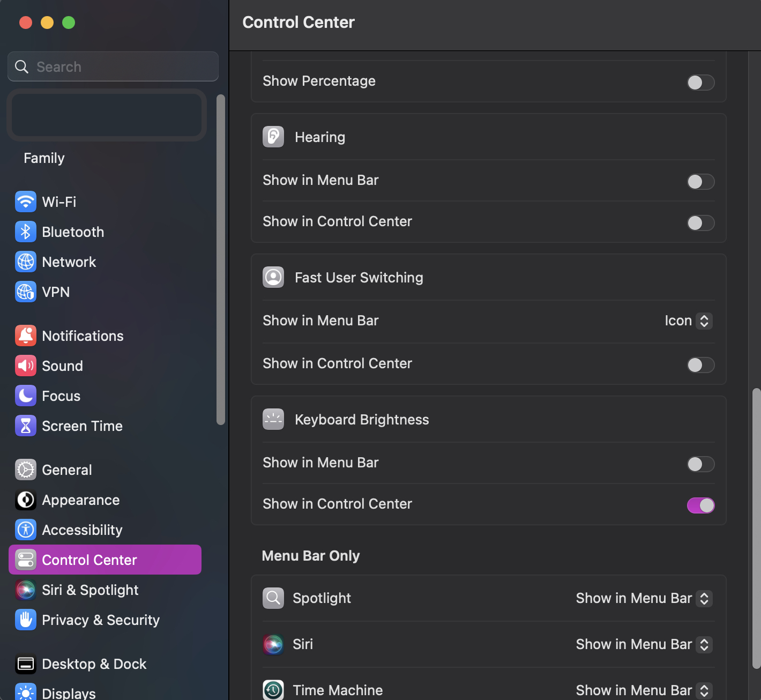Screen dimensions: 761x700
Task: Open Focus settings pane
Action: tap(105, 396)
